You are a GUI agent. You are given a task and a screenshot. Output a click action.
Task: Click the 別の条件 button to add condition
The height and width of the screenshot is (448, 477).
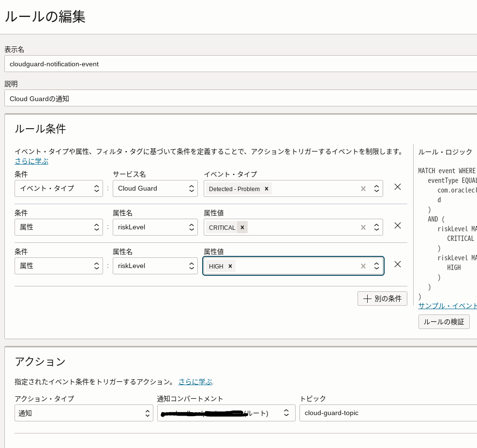382,299
